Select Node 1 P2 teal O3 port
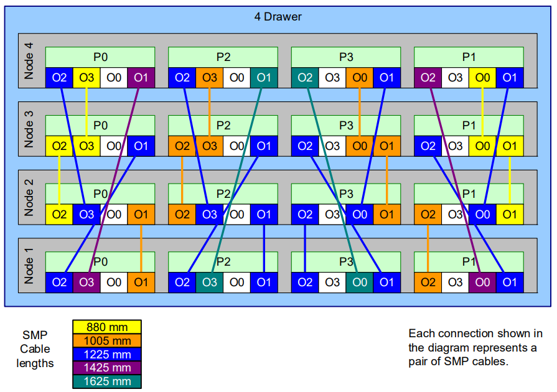The width and height of the screenshot is (557, 392). [209, 282]
